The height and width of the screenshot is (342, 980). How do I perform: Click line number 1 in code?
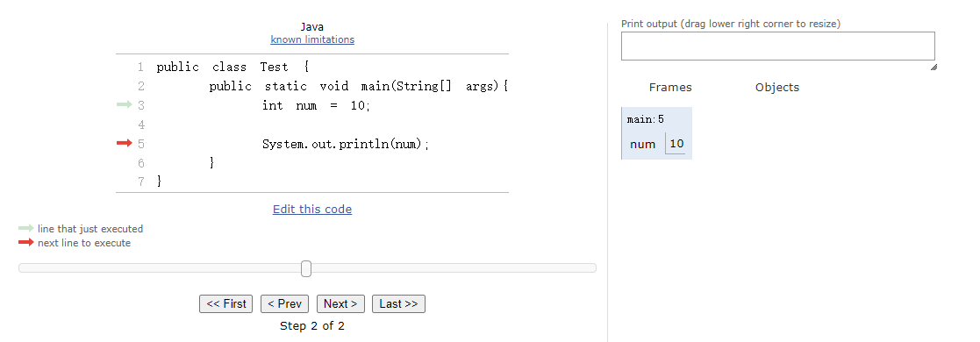[x=140, y=67]
